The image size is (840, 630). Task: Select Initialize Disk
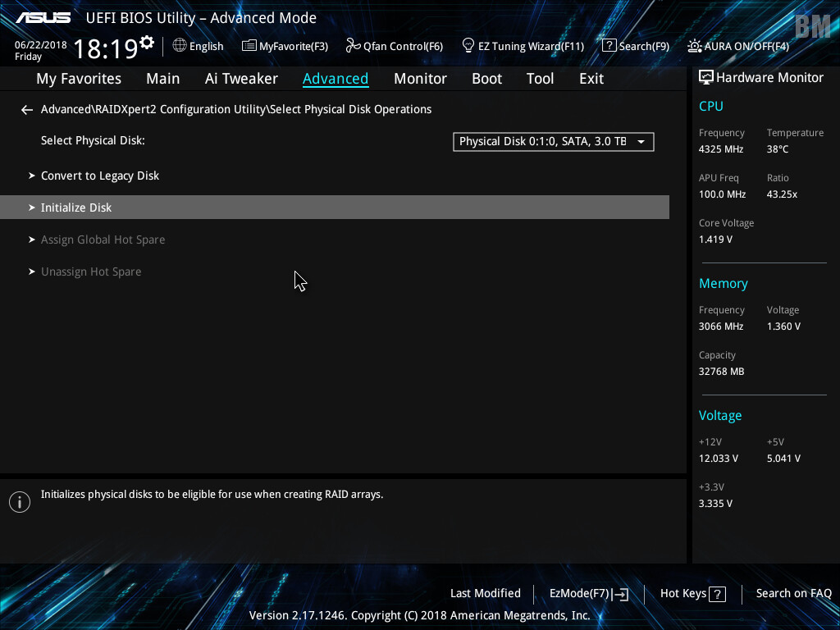pos(76,207)
